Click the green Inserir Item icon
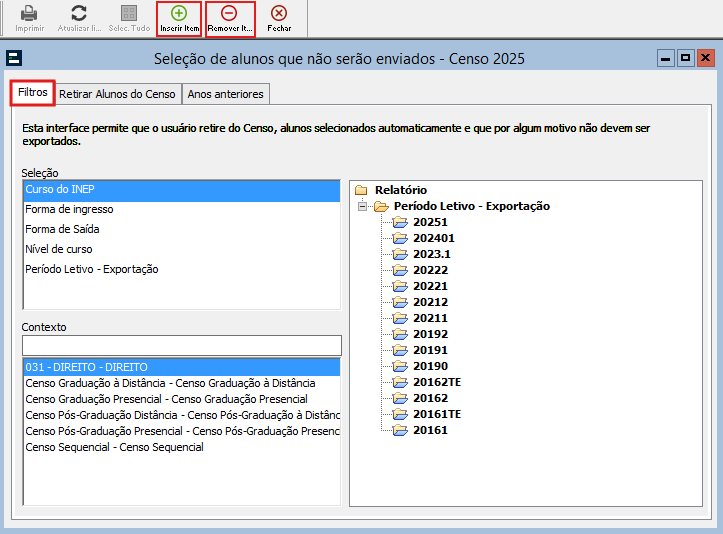This screenshot has height=534, width=723. (179, 13)
